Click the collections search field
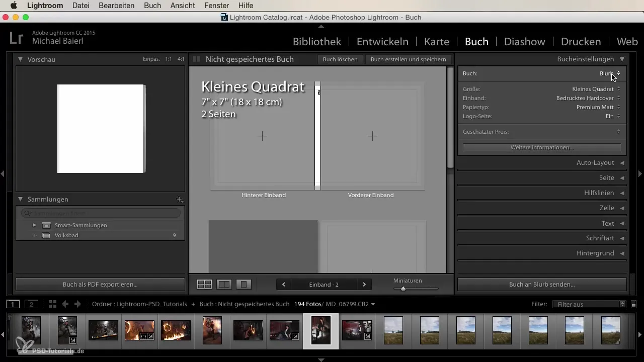 [101, 213]
